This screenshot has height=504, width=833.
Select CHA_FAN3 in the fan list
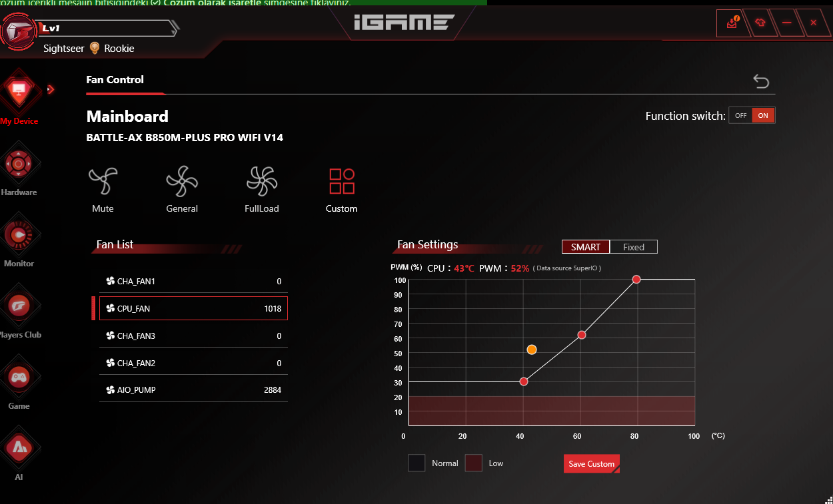click(x=194, y=336)
